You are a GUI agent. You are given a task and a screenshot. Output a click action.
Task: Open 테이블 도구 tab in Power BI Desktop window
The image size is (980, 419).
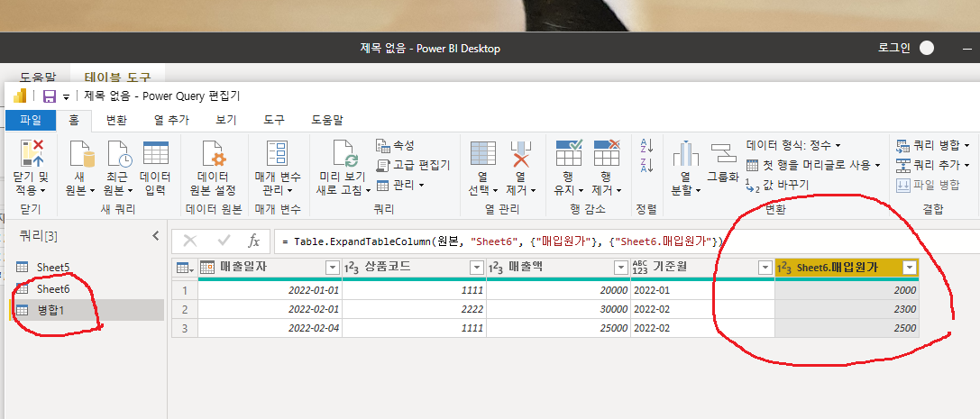point(118,77)
